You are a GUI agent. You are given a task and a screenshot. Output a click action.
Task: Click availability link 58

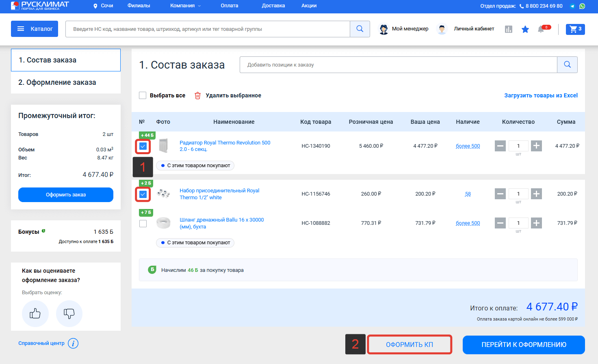[468, 194]
